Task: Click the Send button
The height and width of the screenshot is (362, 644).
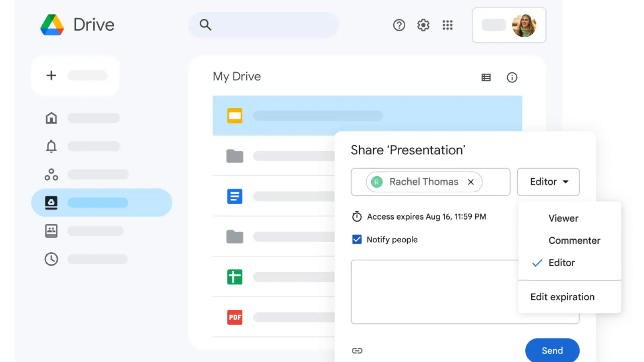Action: (552, 351)
